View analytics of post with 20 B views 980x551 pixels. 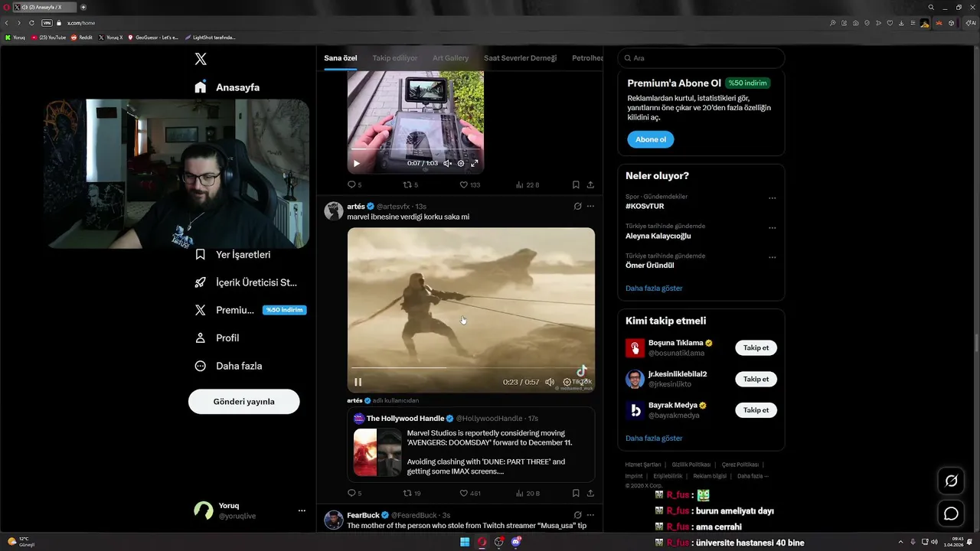coord(528,493)
